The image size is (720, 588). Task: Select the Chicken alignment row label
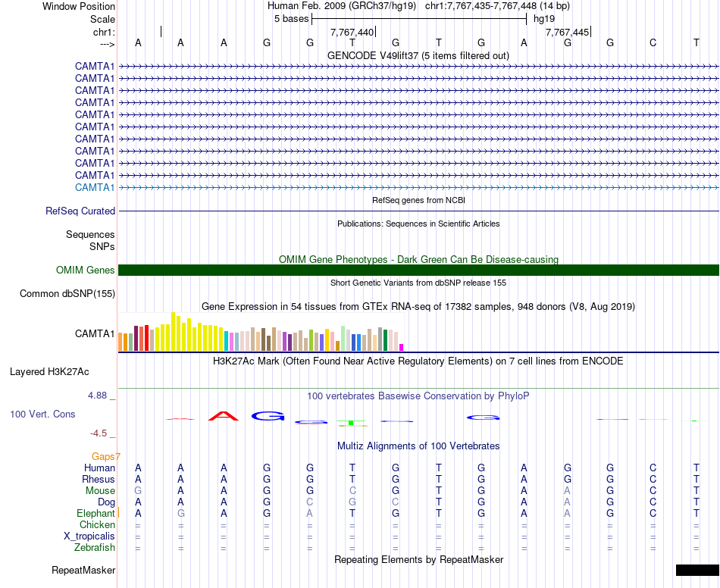pos(97,524)
